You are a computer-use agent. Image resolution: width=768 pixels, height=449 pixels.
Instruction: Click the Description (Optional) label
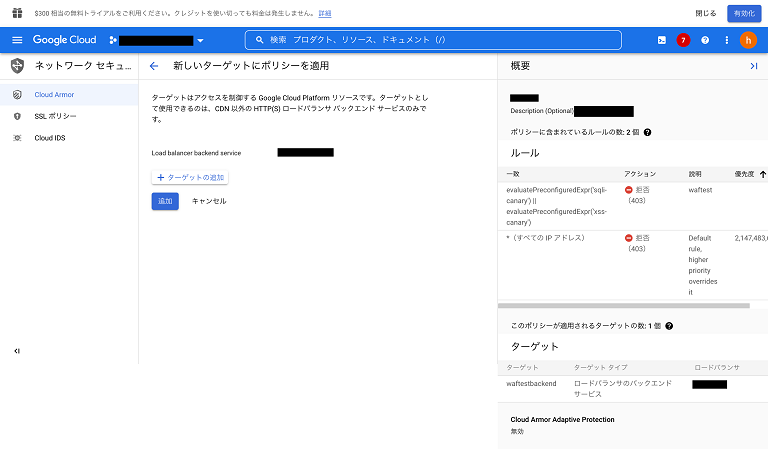click(542, 111)
